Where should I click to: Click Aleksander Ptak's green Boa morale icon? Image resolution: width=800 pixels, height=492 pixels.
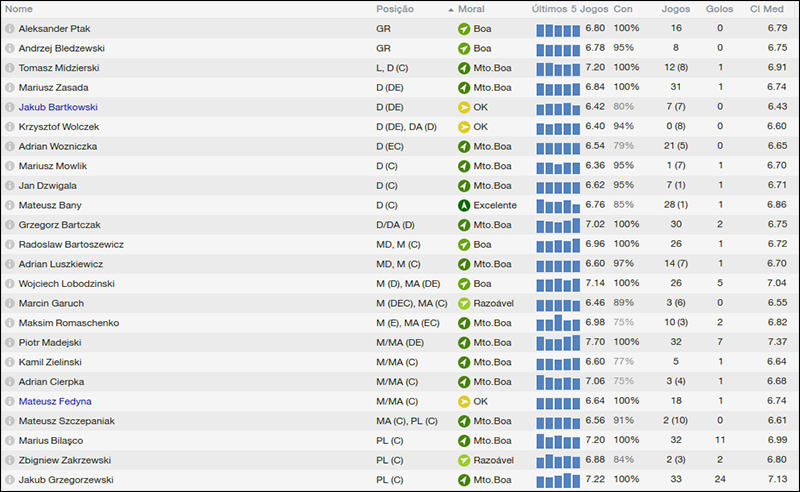point(463,29)
